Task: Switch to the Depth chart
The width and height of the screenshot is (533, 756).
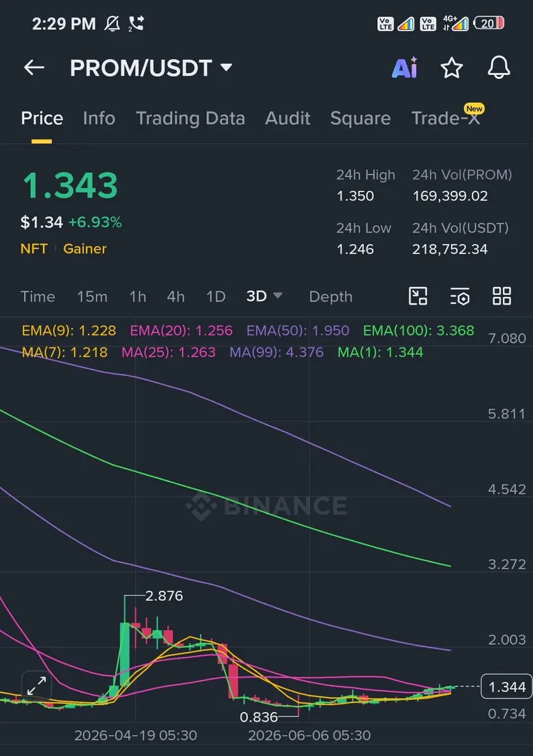Action: pos(331,296)
